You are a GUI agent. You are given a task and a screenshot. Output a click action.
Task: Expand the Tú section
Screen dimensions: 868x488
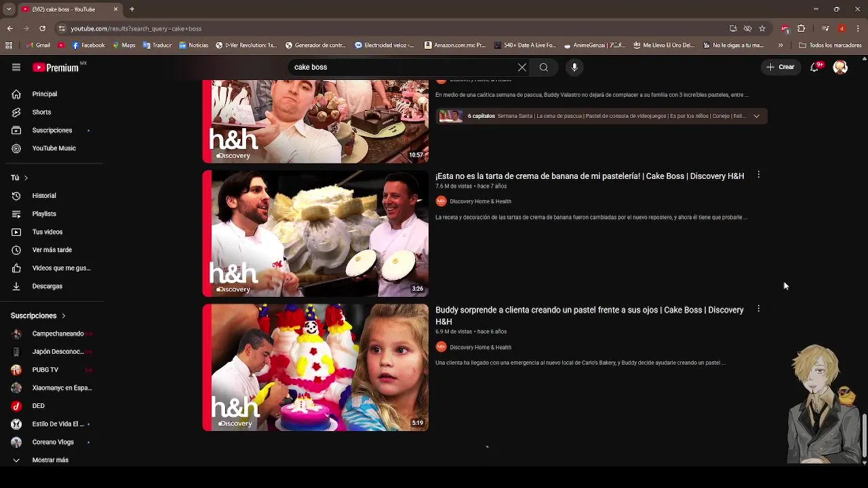pyautogui.click(x=19, y=178)
